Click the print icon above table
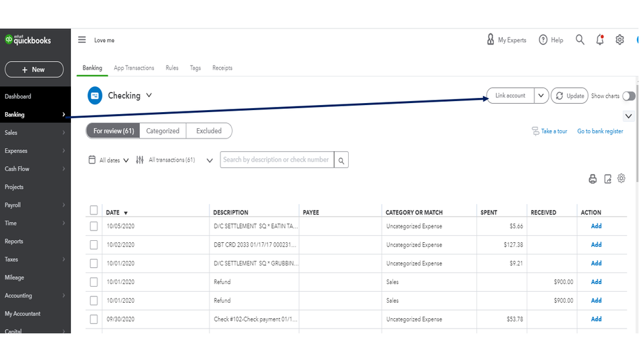 tap(592, 179)
